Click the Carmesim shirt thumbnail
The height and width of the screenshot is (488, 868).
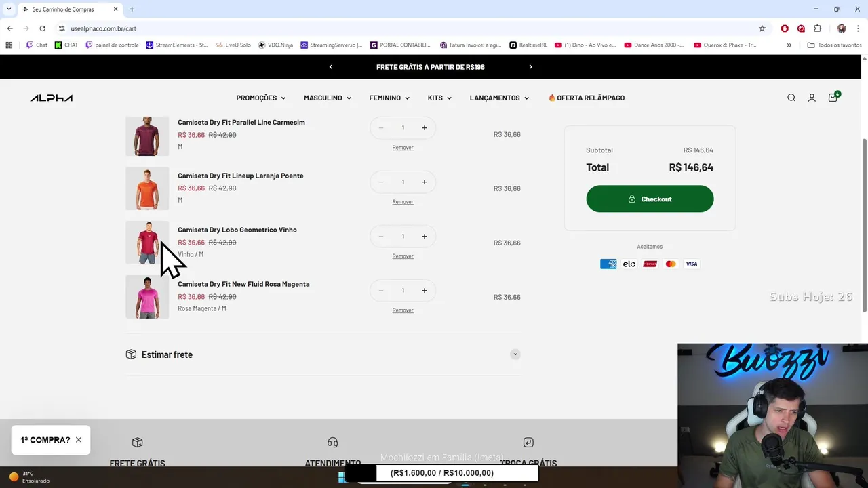coord(147,136)
